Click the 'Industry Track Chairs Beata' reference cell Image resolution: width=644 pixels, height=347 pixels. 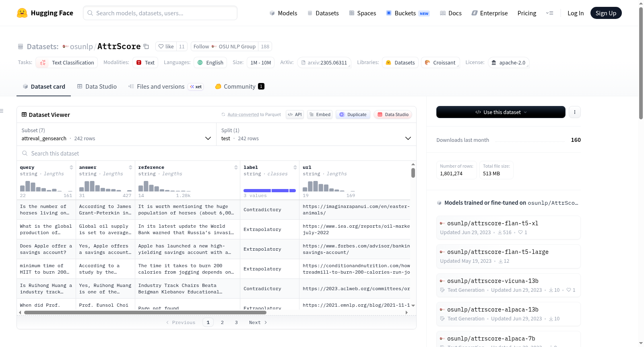(x=187, y=289)
